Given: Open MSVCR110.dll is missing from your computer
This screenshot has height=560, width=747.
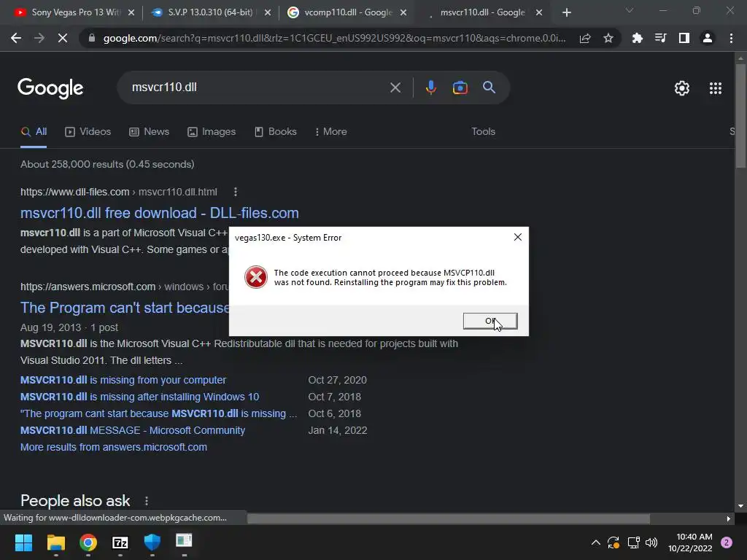Looking at the screenshot, I should tap(123, 380).
